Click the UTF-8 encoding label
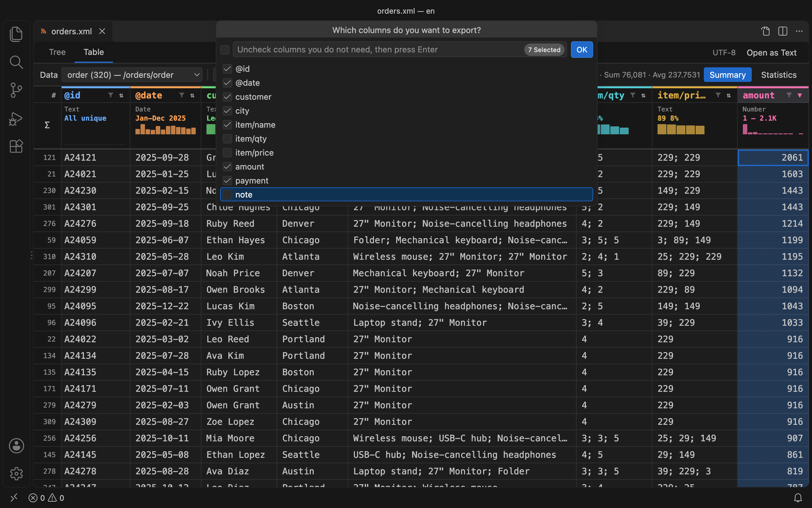The height and width of the screenshot is (508, 812). coord(724,53)
